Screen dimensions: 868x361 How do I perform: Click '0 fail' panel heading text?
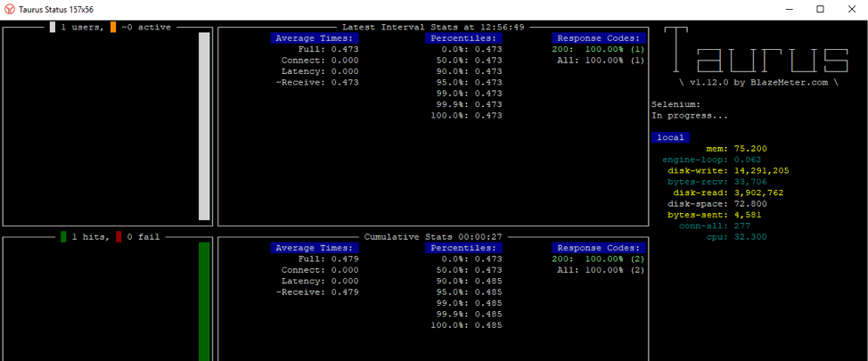[x=143, y=237]
